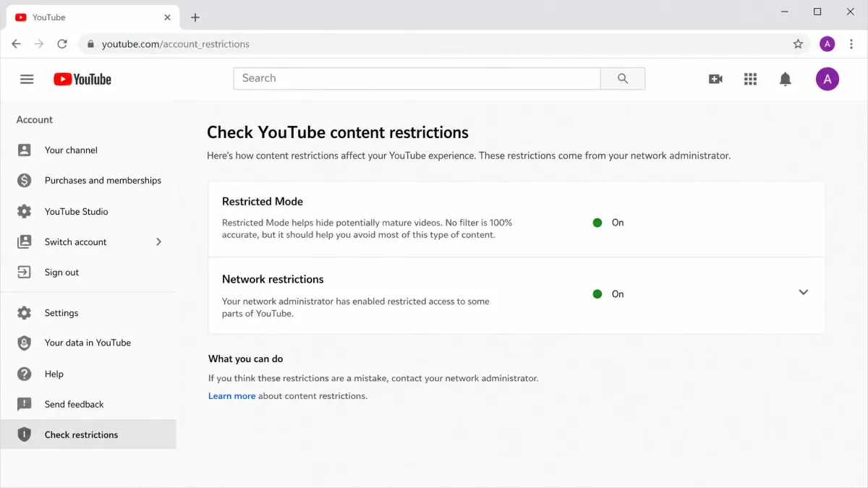Click the Restricted Mode heading
The width and height of the screenshot is (868, 488).
point(263,202)
